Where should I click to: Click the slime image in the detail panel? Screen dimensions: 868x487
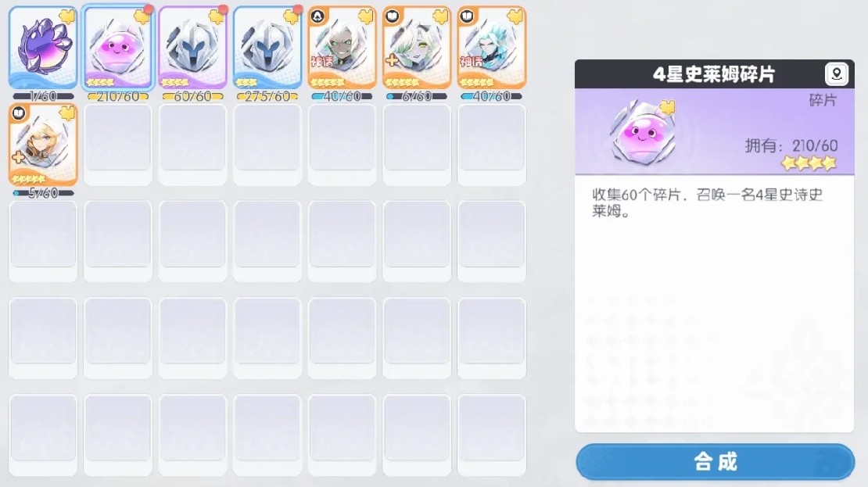642,133
